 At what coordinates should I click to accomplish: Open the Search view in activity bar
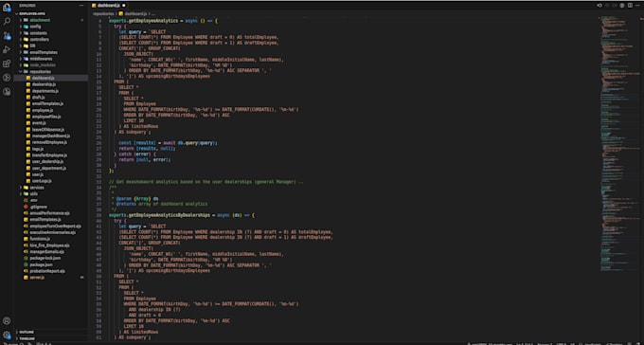pos(7,22)
